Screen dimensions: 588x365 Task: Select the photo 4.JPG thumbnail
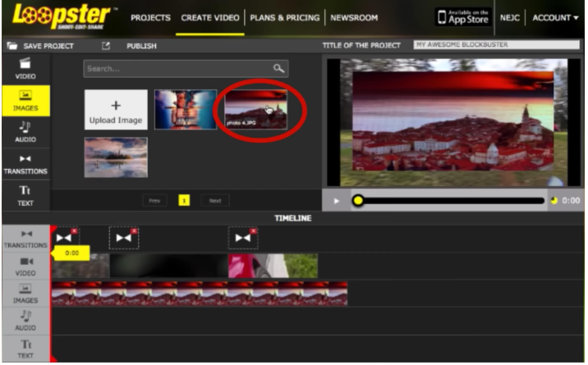click(255, 110)
